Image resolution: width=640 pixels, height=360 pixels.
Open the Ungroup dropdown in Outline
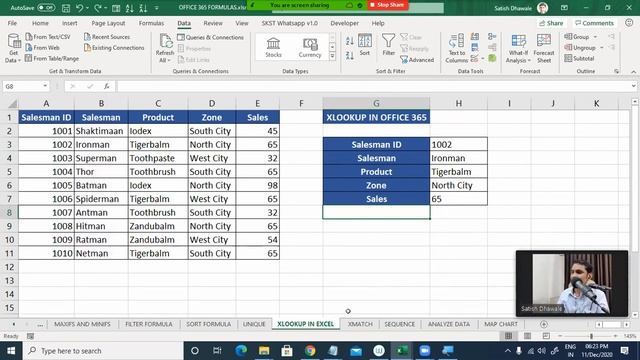[x=602, y=48]
